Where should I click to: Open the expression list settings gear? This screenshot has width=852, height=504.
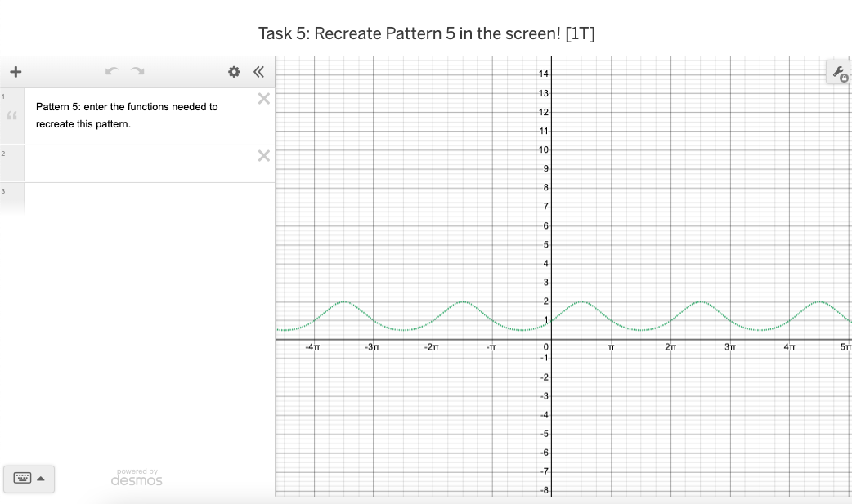(x=234, y=72)
